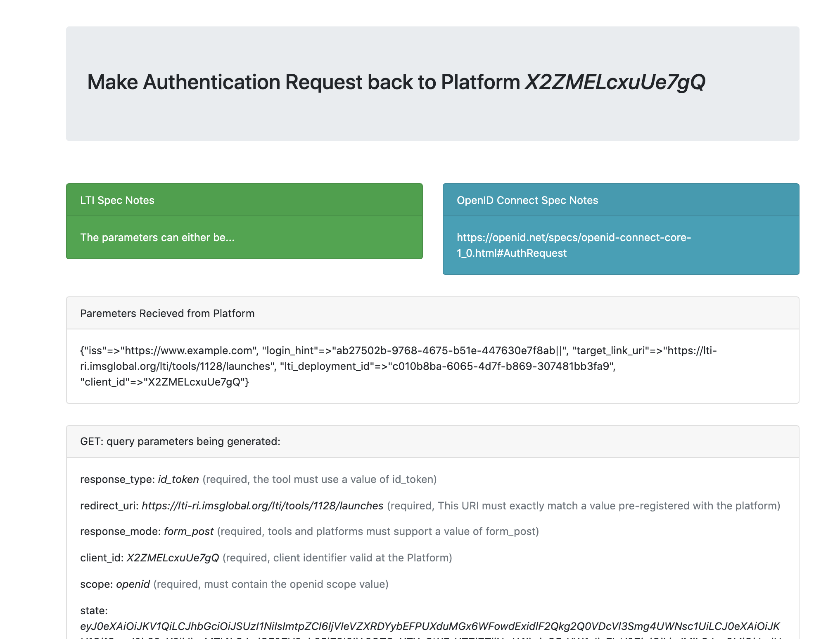Viewport: 840px width, 639px height.
Task: Click the state label
Action: (94, 611)
